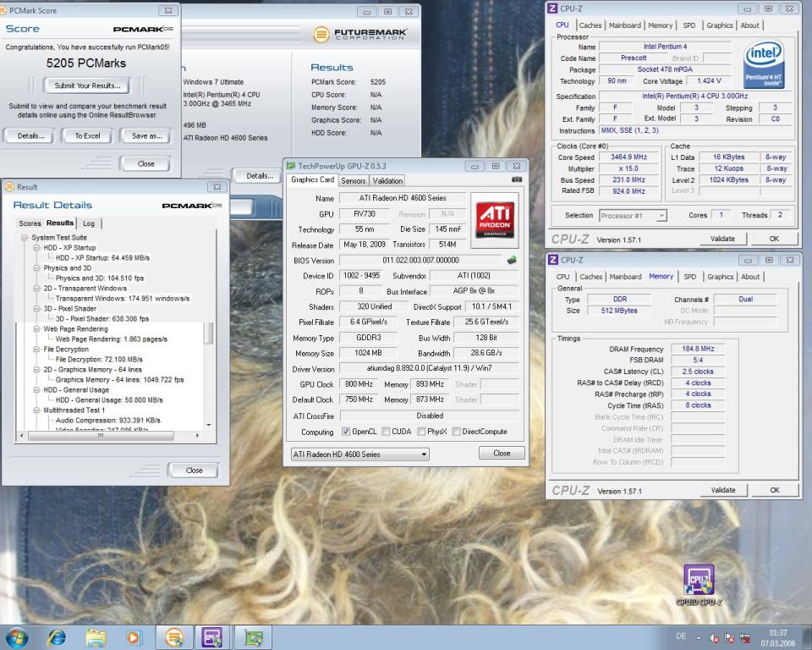Open the ATI Radeon HD 4600 Series dropdown
Viewport: 812px width, 650px height.
(360, 454)
